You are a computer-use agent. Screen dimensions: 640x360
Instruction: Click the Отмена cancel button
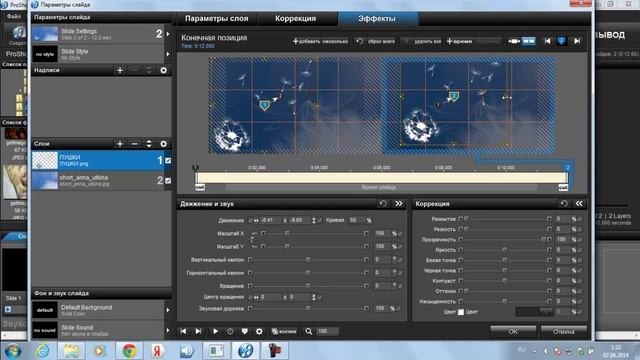pyautogui.click(x=564, y=332)
